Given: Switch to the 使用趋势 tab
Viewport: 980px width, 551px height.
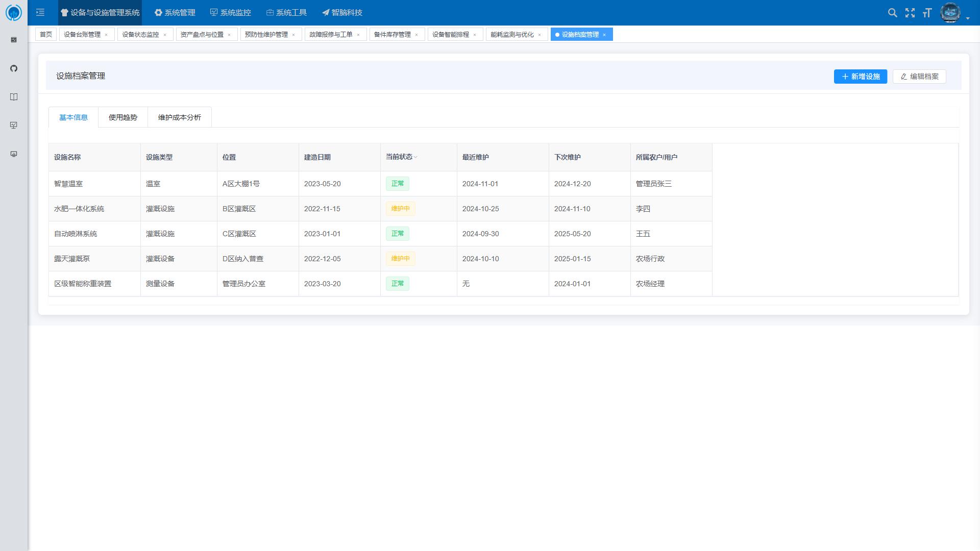Looking at the screenshot, I should [122, 117].
